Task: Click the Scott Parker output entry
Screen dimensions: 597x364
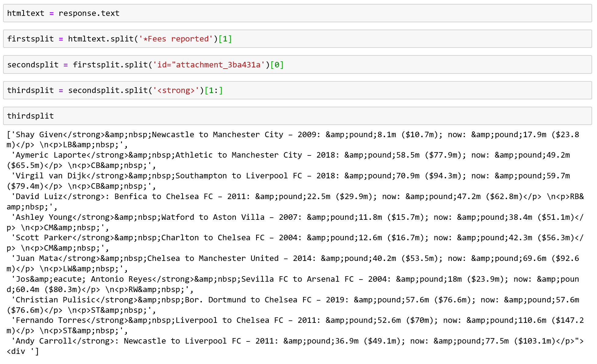Action: (44, 238)
